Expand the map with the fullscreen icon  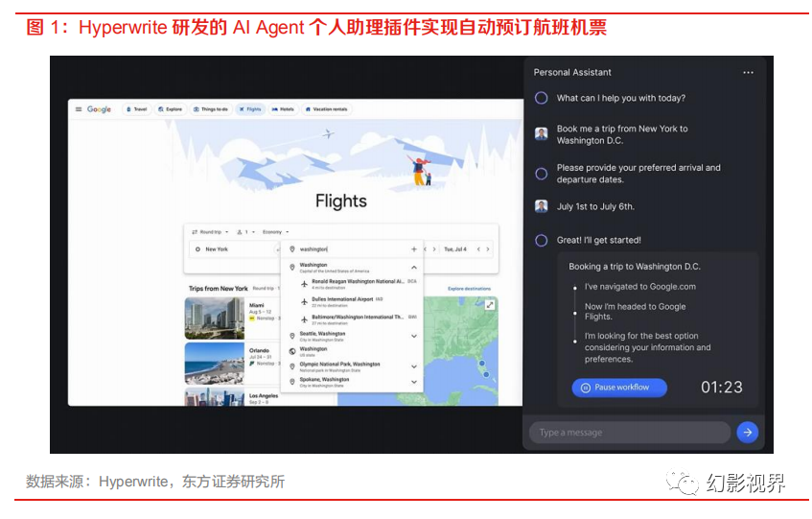[489, 305]
